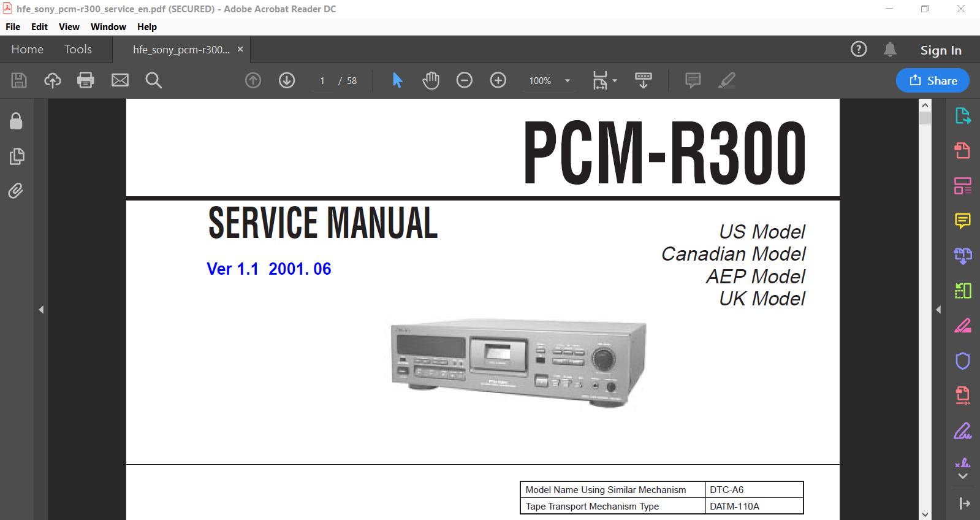Zoom in with plus button
Image resolution: width=980 pixels, height=520 pixels.
coord(498,80)
